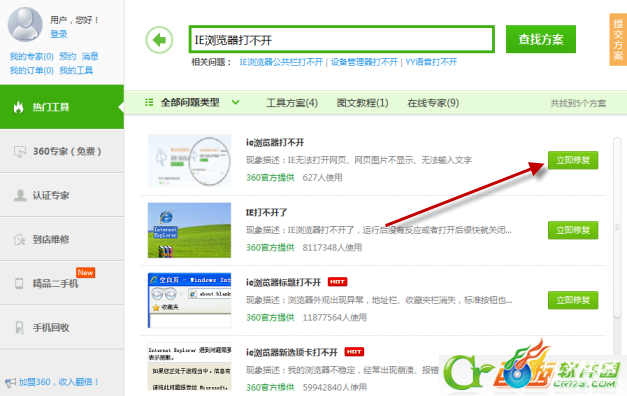Click related question 设备管理器打不开
The image size is (627, 396).
tap(364, 62)
